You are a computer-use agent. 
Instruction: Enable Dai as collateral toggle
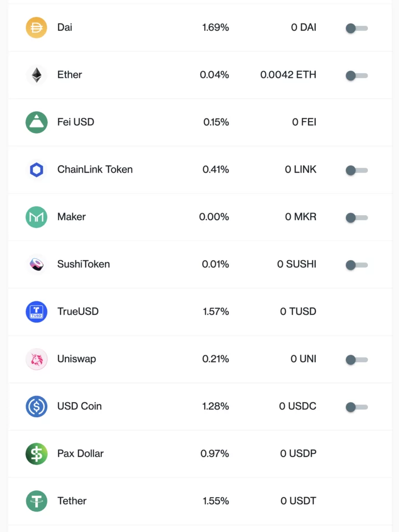click(356, 28)
